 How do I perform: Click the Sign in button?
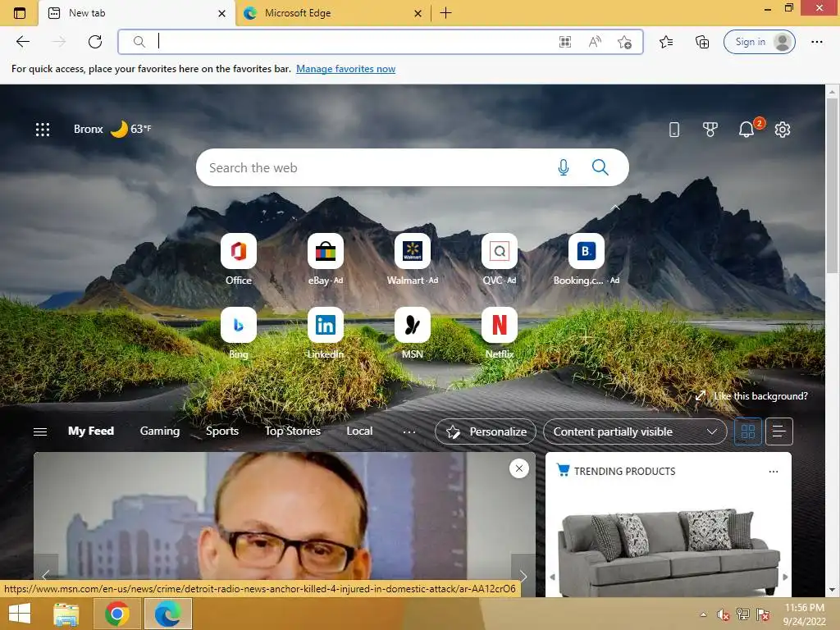click(x=759, y=42)
